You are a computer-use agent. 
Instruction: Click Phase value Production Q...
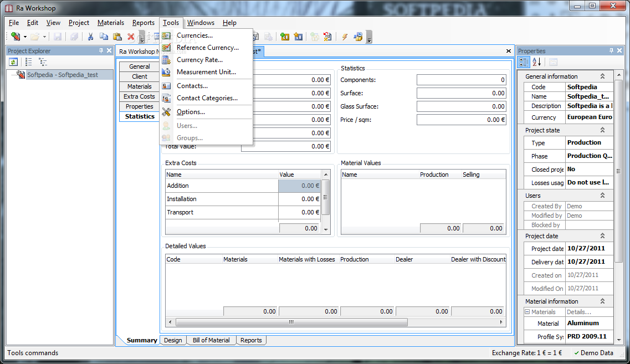click(x=590, y=156)
